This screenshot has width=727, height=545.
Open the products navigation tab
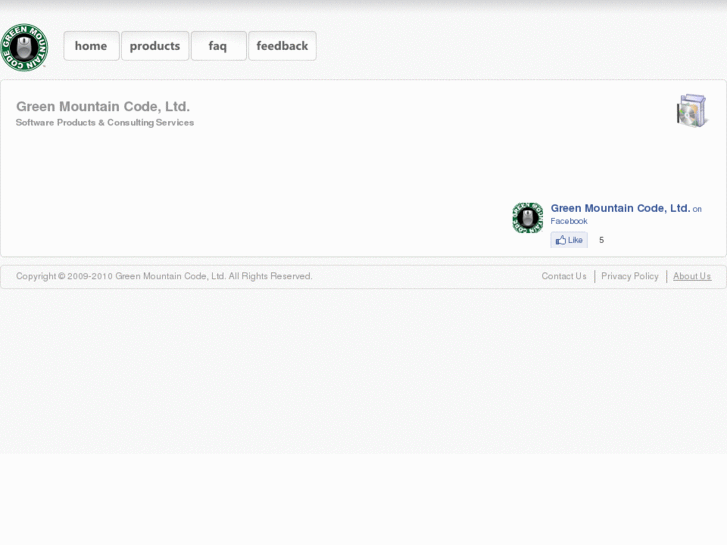(155, 46)
